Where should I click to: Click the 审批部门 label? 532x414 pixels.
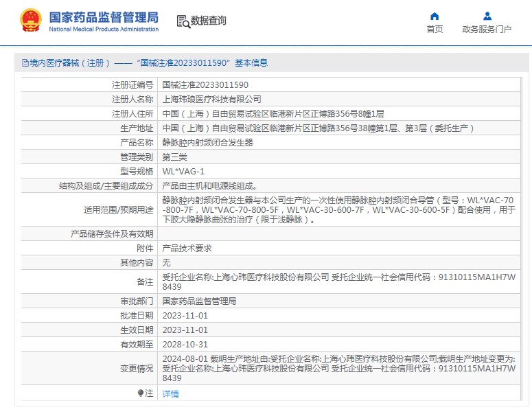[x=137, y=301]
